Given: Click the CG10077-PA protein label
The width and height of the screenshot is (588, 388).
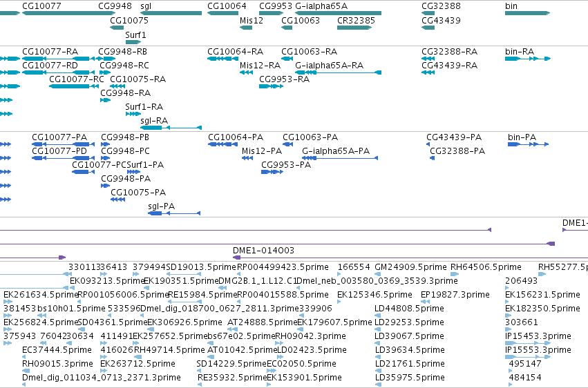Looking at the screenshot, I should point(59,137).
